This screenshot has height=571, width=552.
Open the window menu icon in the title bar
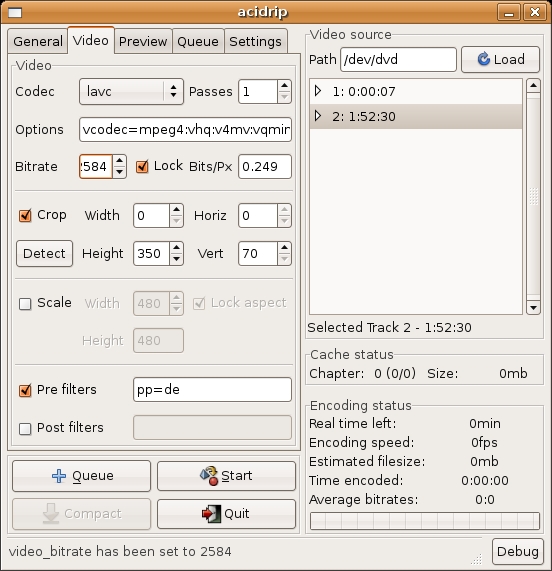pyautogui.click(x=15, y=13)
